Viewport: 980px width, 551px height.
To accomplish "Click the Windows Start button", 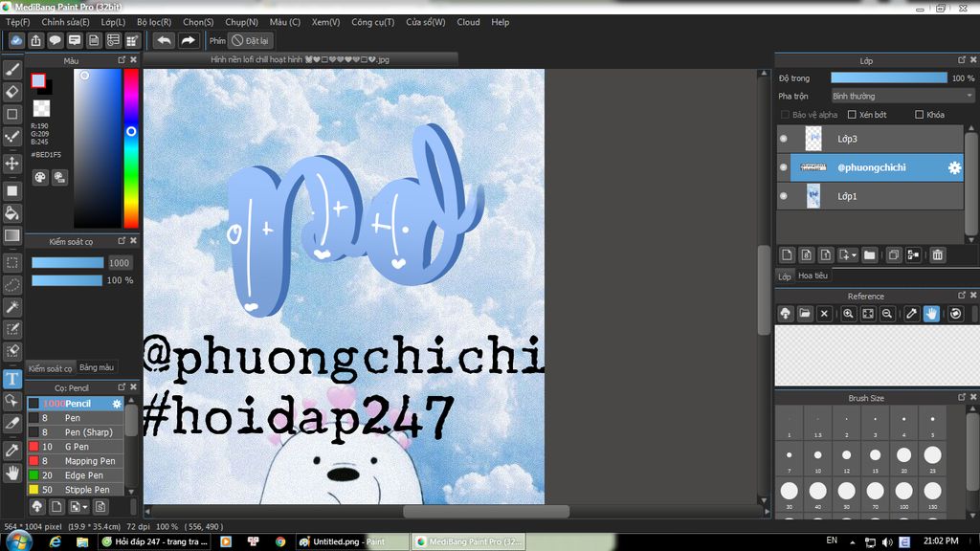I will click(19, 541).
